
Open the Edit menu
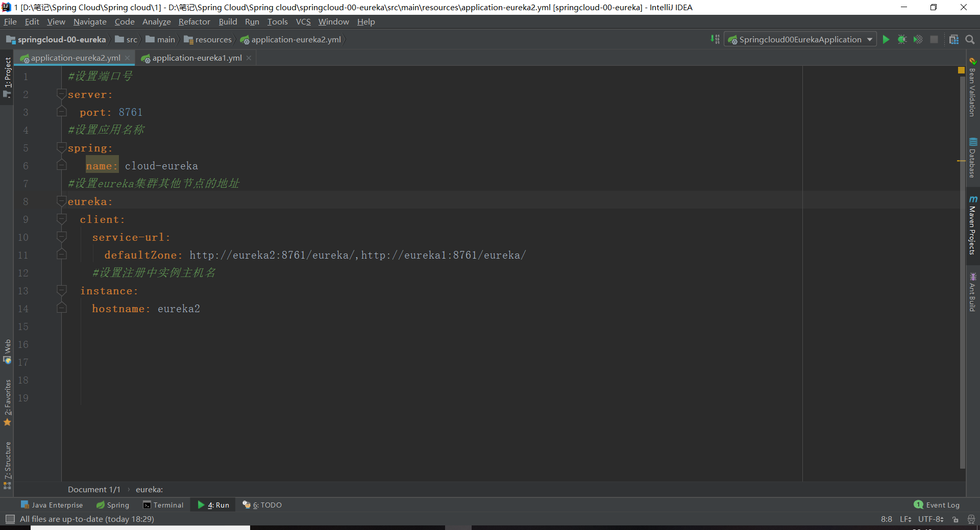[32, 21]
